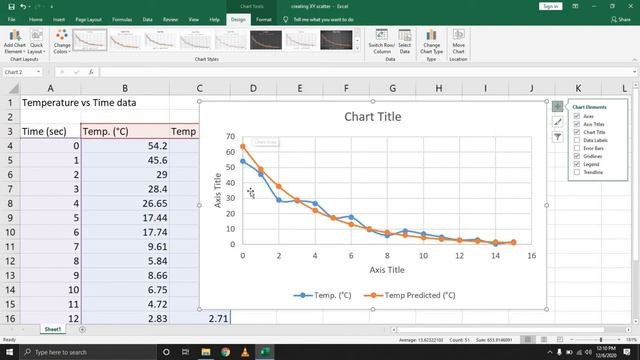Add a new sheet with plus icon
Viewport: 640px width, 360px height.
tap(82, 329)
